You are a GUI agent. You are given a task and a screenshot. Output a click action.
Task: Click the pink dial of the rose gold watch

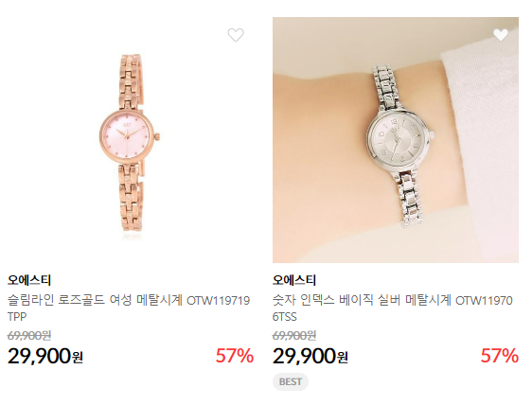click(x=127, y=136)
